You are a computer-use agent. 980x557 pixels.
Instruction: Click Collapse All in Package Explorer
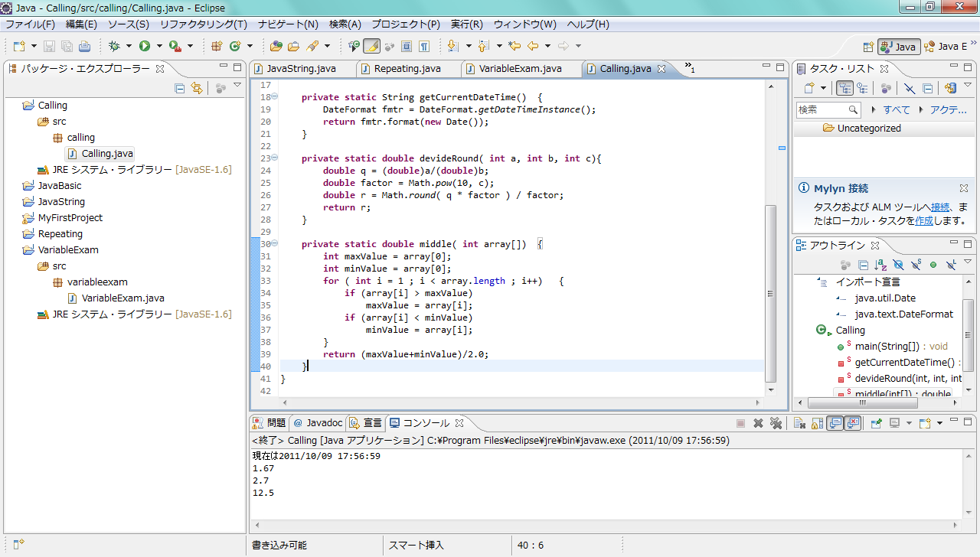tap(180, 88)
